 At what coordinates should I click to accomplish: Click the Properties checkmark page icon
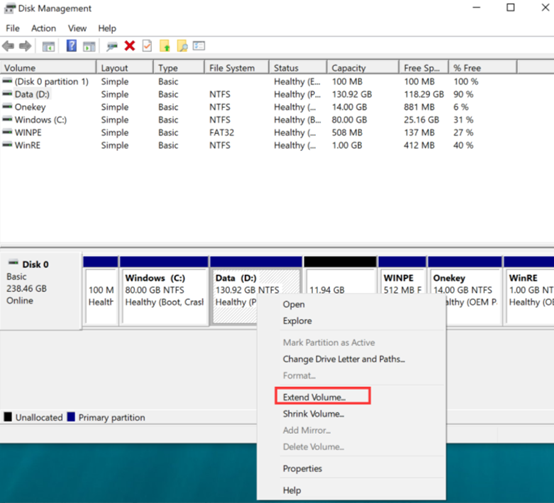(147, 46)
